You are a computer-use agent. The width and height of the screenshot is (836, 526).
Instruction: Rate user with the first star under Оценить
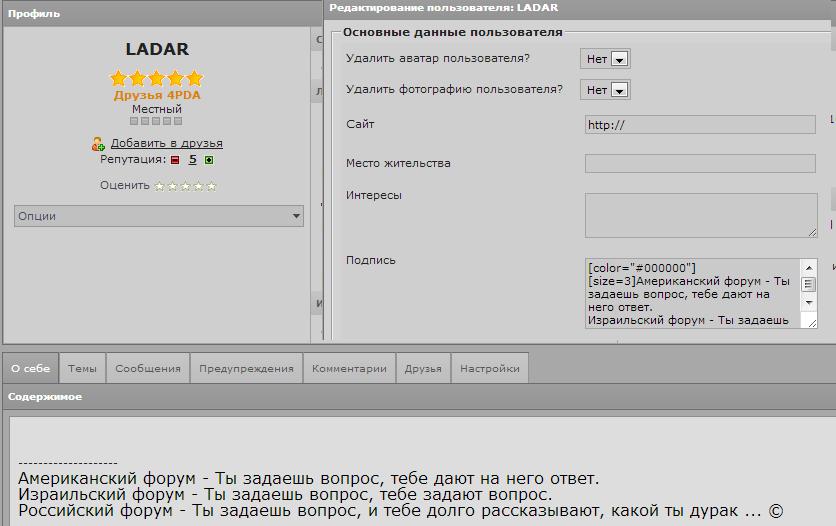click(160, 186)
